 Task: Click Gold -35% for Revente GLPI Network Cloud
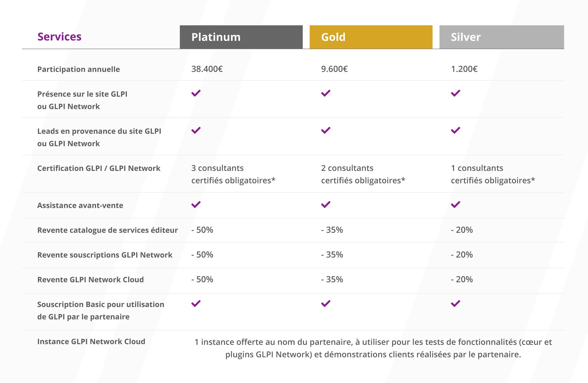click(332, 279)
